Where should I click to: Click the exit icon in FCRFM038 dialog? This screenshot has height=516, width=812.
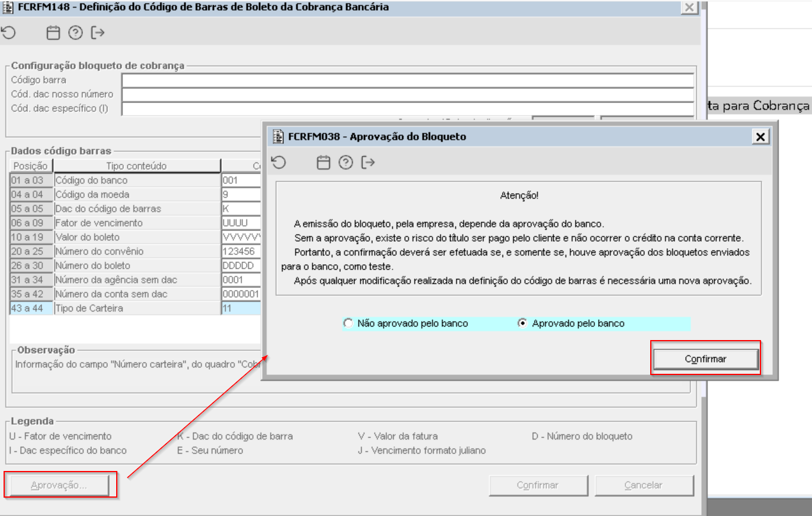(x=368, y=162)
